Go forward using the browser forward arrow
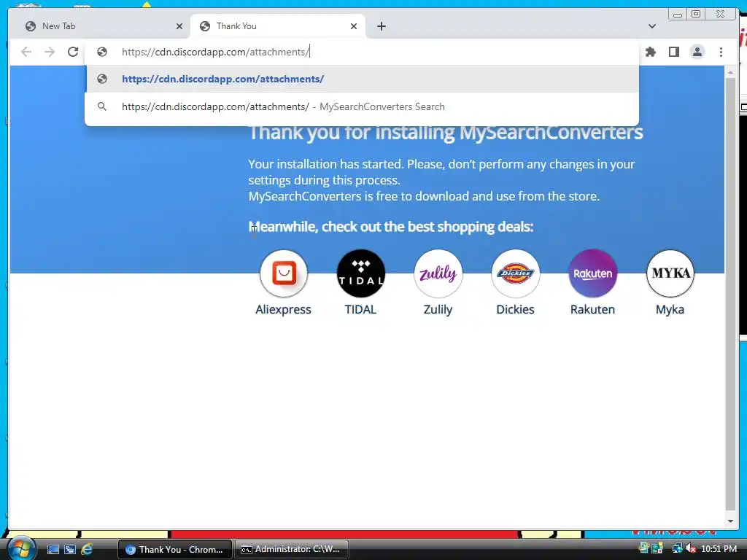The width and height of the screenshot is (747, 560). pyautogui.click(x=50, y=52)
